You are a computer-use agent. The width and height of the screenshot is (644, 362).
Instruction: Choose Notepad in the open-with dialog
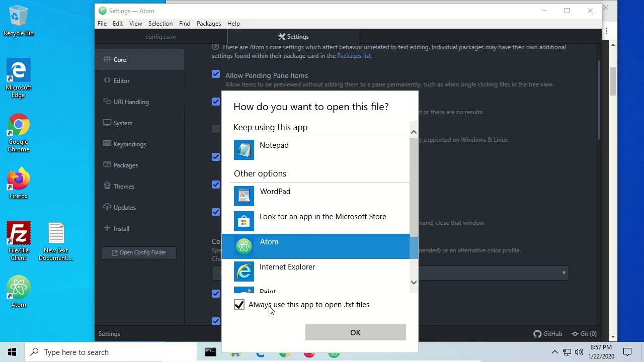[321, 150]
